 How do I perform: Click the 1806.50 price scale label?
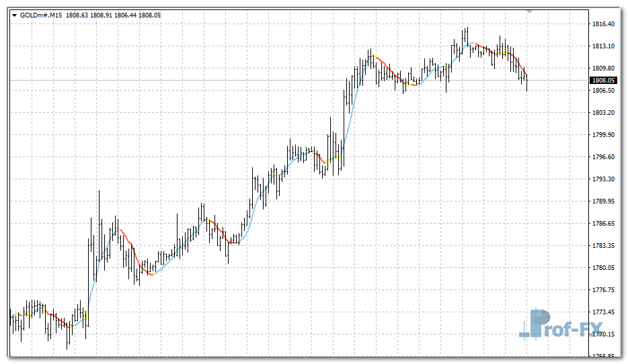pyautogui.click(x=603, y=91)
